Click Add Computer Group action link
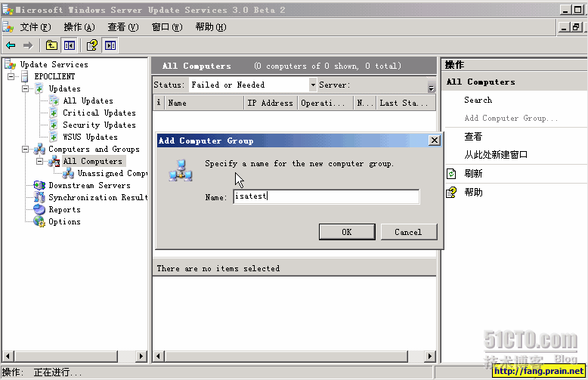 [511, 119]
